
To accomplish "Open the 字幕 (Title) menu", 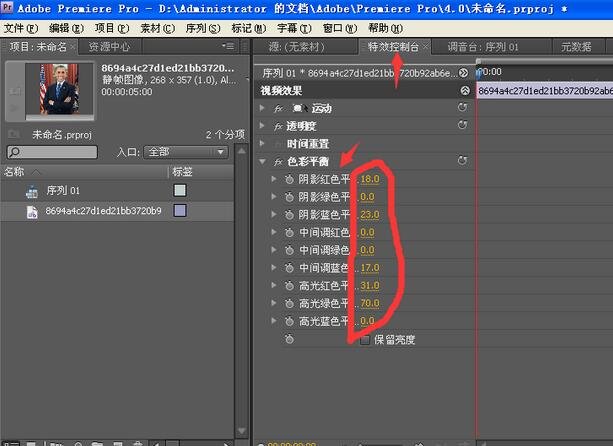I will click(294, 28).
